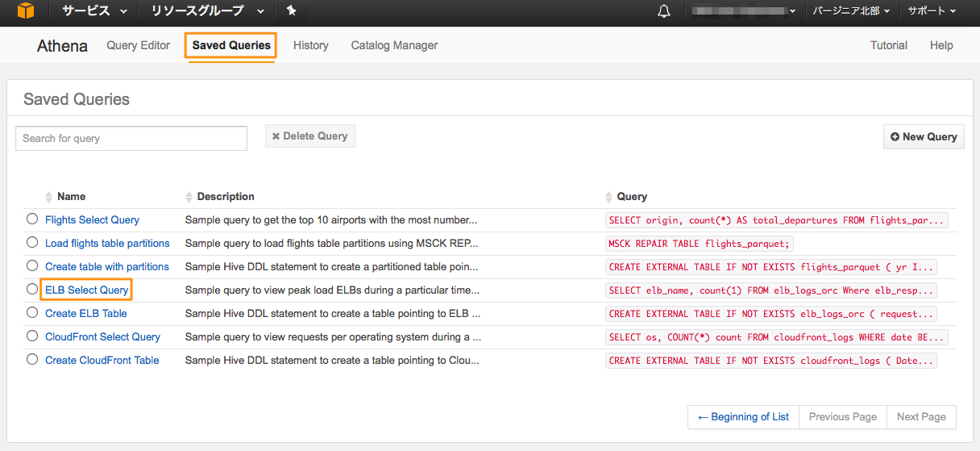This screenshot has width=980, height=451.
Task: Select the Create ELB Table radio button
Action: tap(32, 312)
